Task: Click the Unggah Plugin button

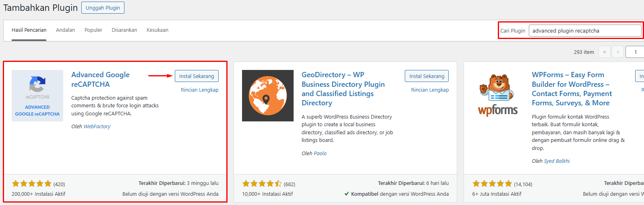Action: pyautogui.click(x=103, y=8)
